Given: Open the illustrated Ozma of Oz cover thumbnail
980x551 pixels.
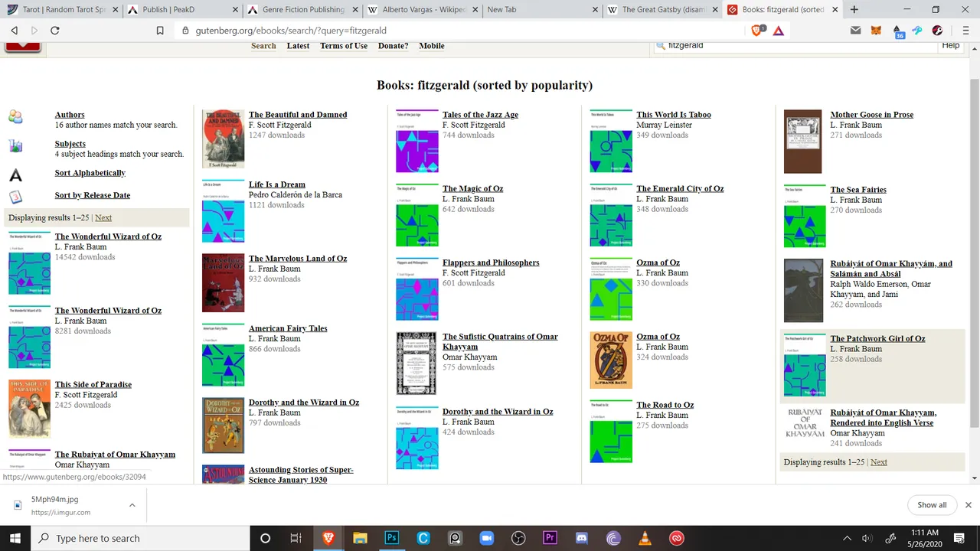Looking at the screenshot, I should [611, 361].
